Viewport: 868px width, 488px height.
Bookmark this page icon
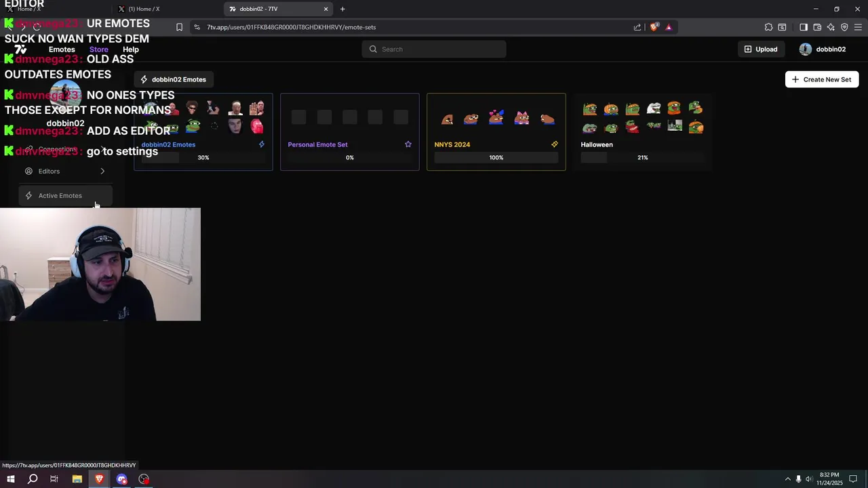click(x=179, y=27)
